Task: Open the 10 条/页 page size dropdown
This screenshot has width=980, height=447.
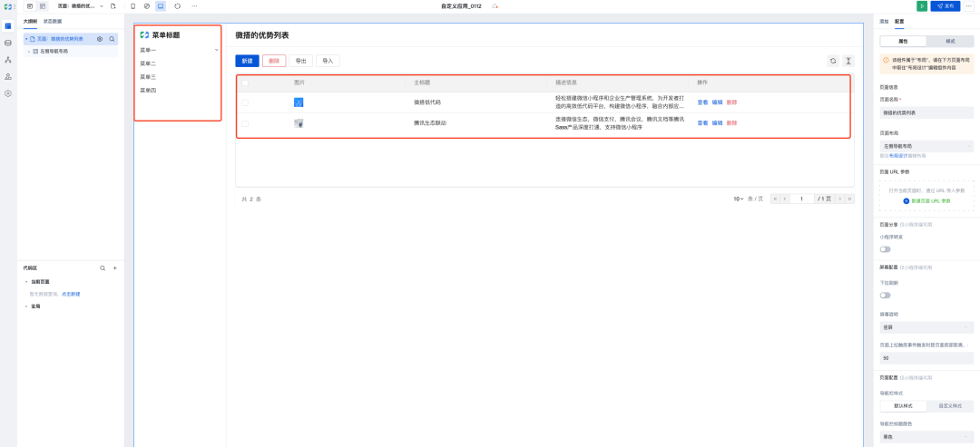Action: [739, 199]
